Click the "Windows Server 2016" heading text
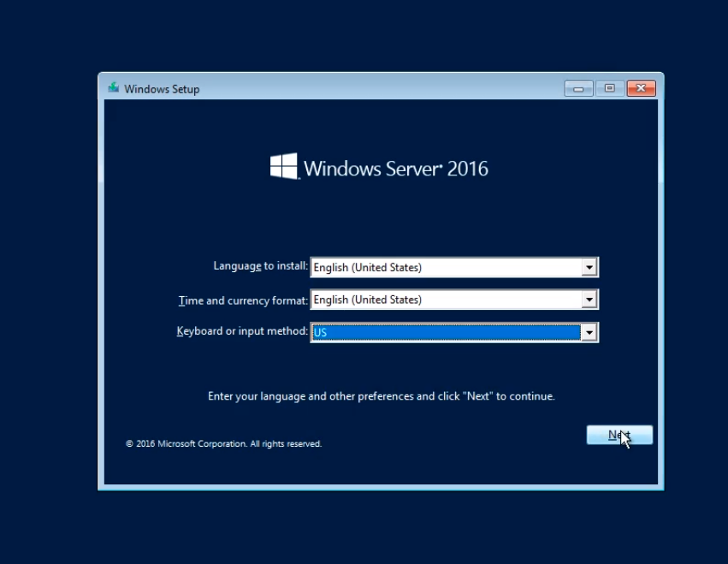This screenshot has height=564, width=728. click(x=395, y=169)
